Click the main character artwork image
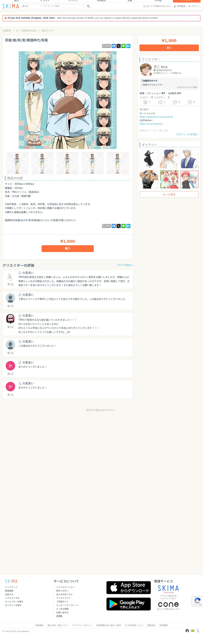The width and height of the screenshot is (203, 644). [68, 100]
